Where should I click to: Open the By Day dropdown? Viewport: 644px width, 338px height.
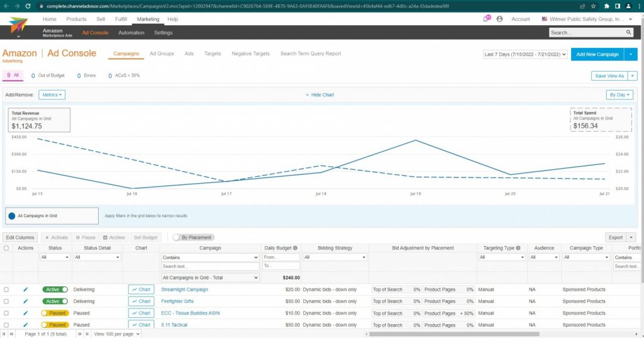click(x=619, y=94)
